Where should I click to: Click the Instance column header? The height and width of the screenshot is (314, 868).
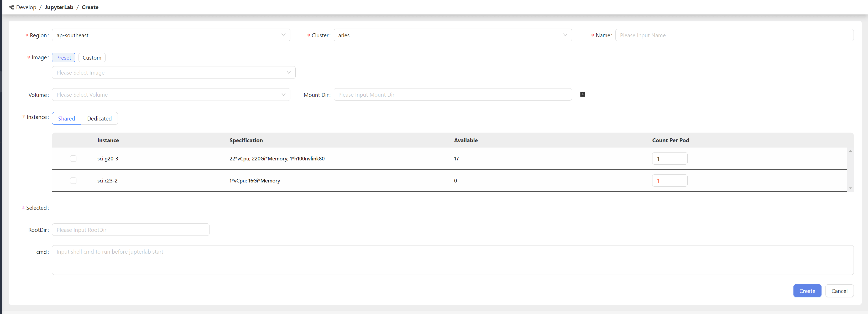tap(108, 140)
